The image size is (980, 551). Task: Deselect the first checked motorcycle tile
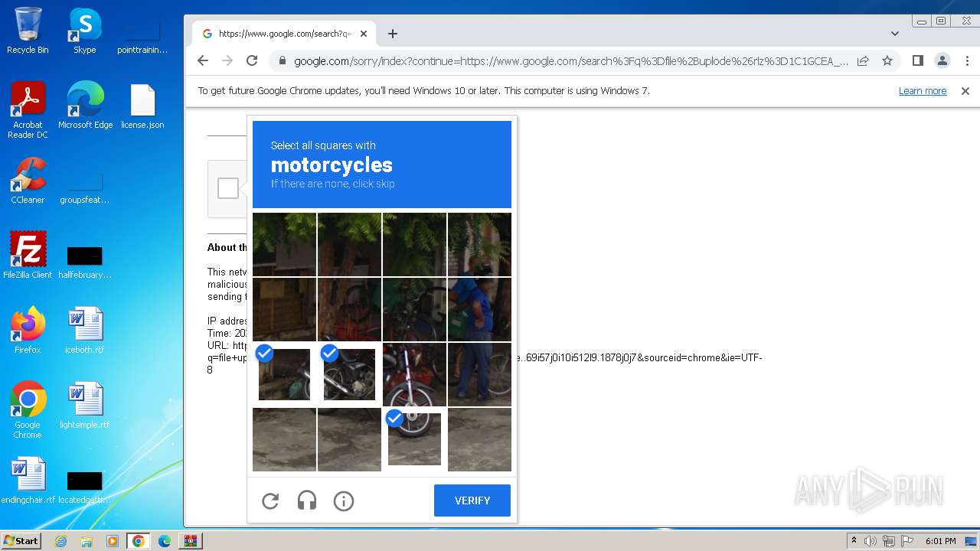[284, 374]
